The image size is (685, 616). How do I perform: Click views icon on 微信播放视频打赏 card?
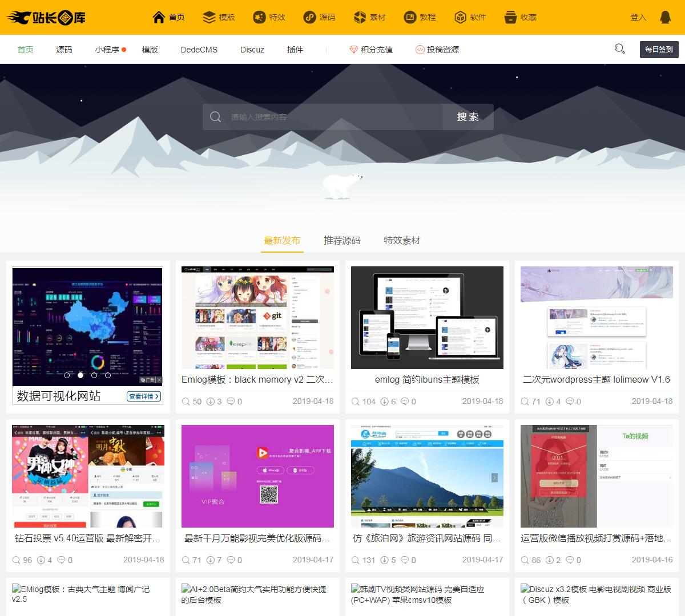point(525,560)
